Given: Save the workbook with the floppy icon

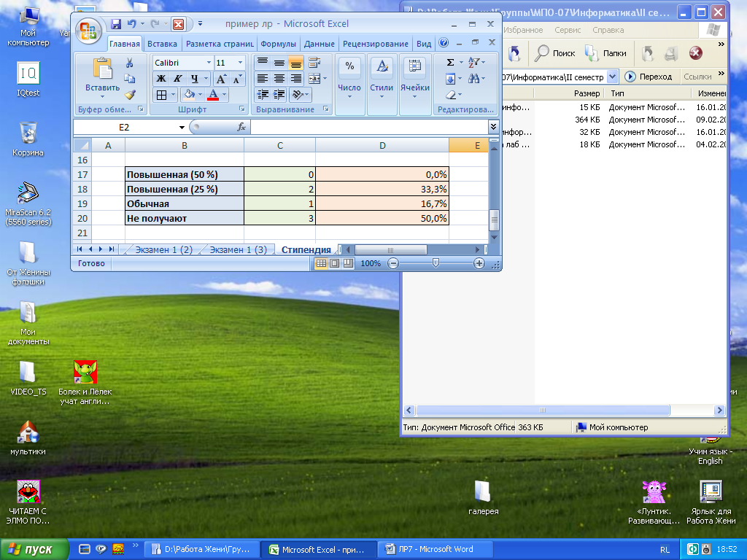Looking at the screenshot, I should pos(116,24).
